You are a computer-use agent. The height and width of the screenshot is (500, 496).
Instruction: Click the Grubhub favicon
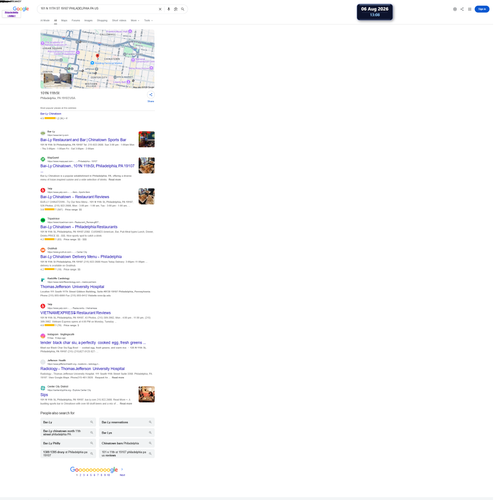(43, 250)
